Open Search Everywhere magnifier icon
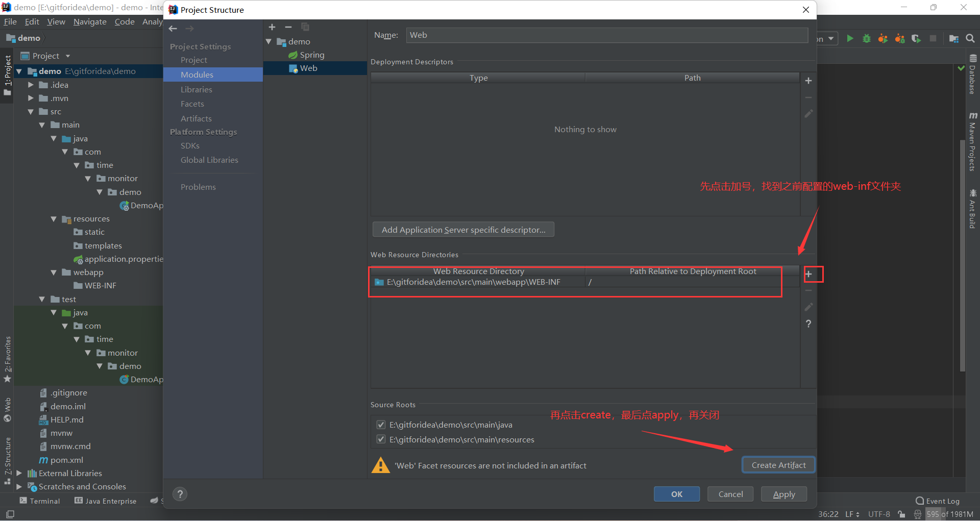 coord(970,38)
